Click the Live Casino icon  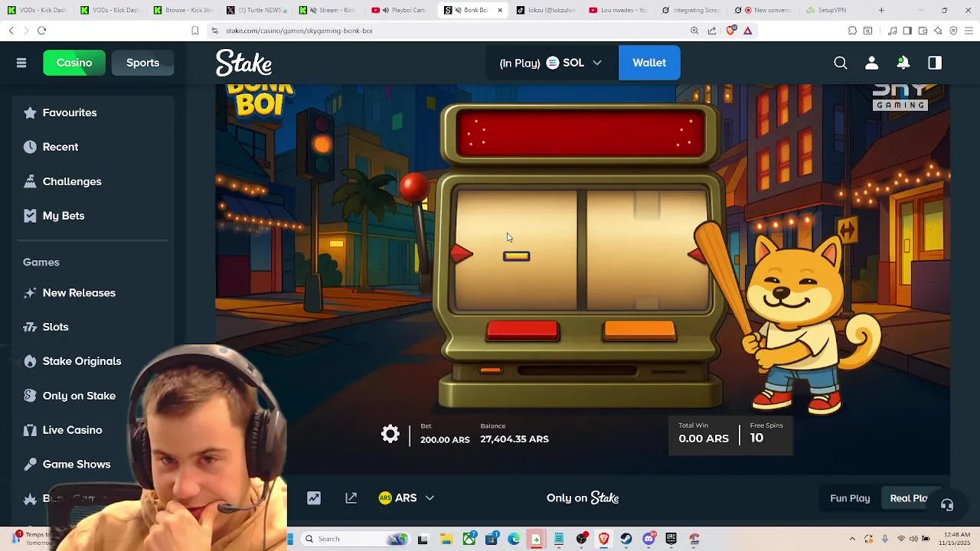pos(30,430)
